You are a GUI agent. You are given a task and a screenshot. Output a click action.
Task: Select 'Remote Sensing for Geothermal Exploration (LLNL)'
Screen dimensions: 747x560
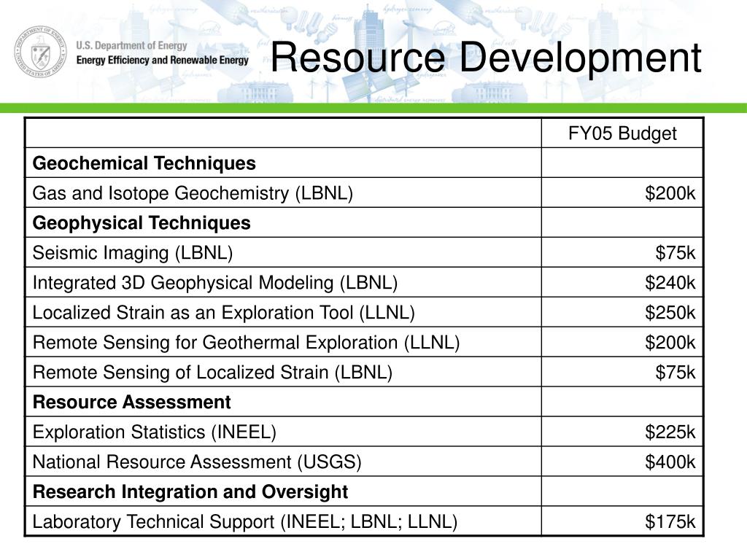[x=246, y=343]
